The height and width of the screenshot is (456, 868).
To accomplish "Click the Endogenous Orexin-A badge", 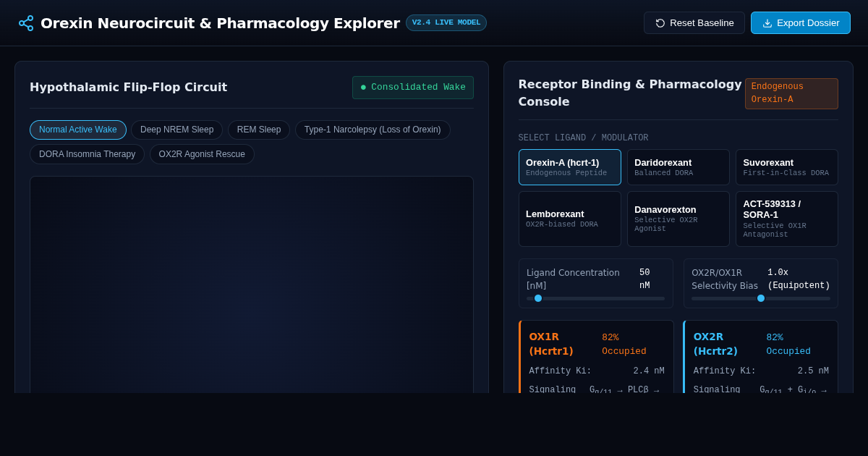I will [791, 93].
